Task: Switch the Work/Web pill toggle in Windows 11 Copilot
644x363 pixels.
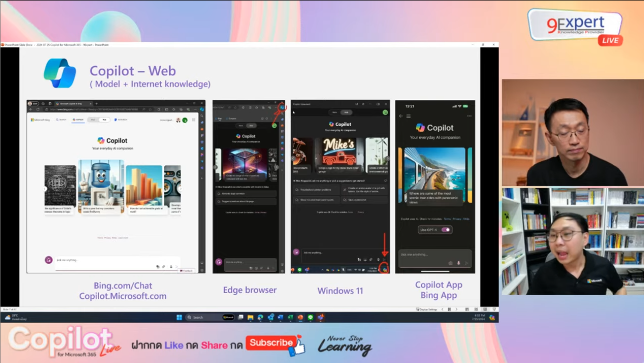Action: [340, 112]
